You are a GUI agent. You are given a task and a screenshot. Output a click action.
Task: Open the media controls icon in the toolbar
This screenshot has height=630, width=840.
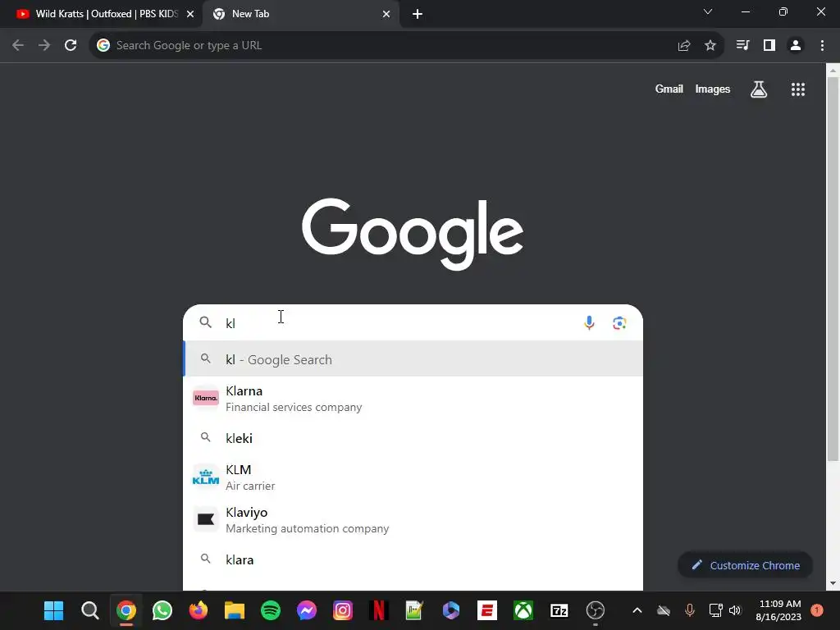742,46
